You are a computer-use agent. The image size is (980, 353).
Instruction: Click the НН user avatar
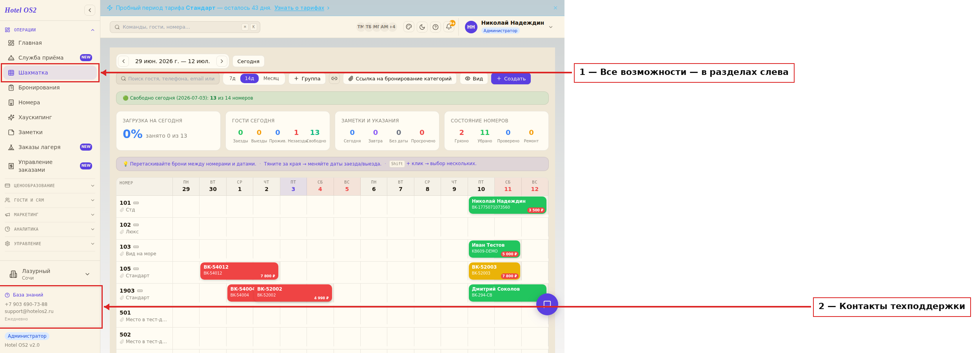pos(471,27)
